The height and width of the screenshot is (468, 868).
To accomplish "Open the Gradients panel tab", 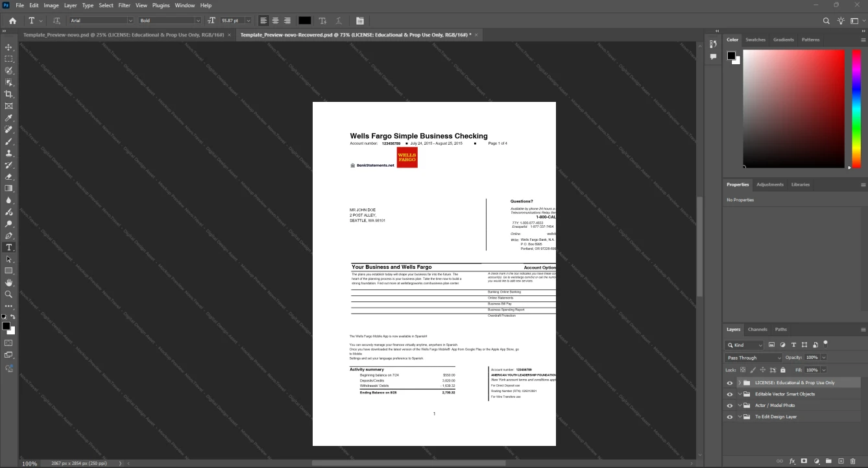I will coord(783,40).
